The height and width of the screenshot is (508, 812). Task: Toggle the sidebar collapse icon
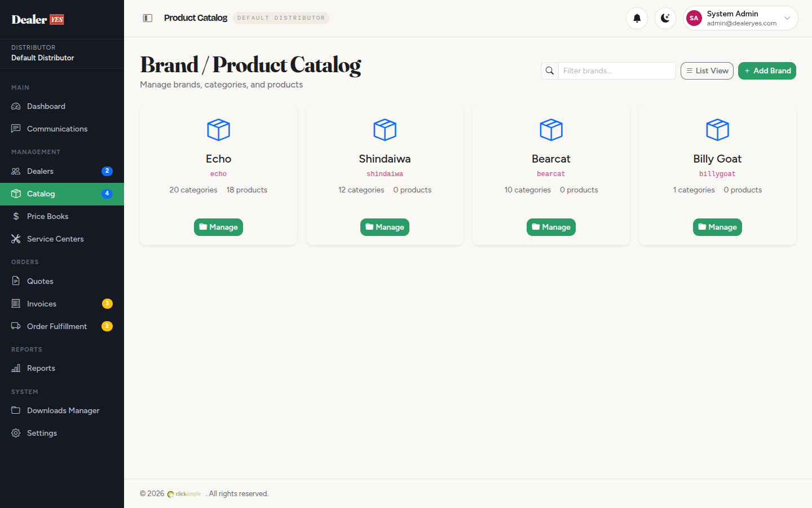(148, 18)
